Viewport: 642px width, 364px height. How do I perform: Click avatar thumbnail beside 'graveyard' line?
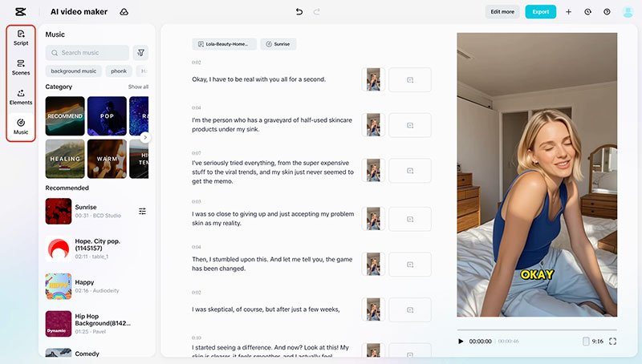click(x=373, y=125)
